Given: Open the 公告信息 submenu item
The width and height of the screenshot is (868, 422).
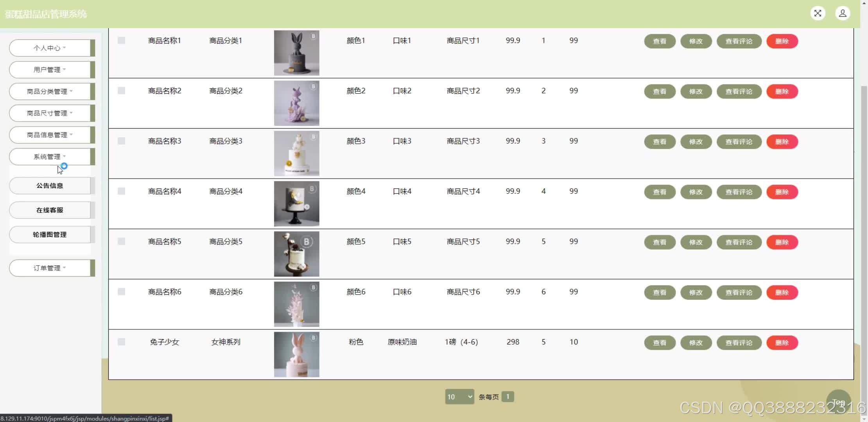Looking at the screenshot, I should click(x=50, y=186).
